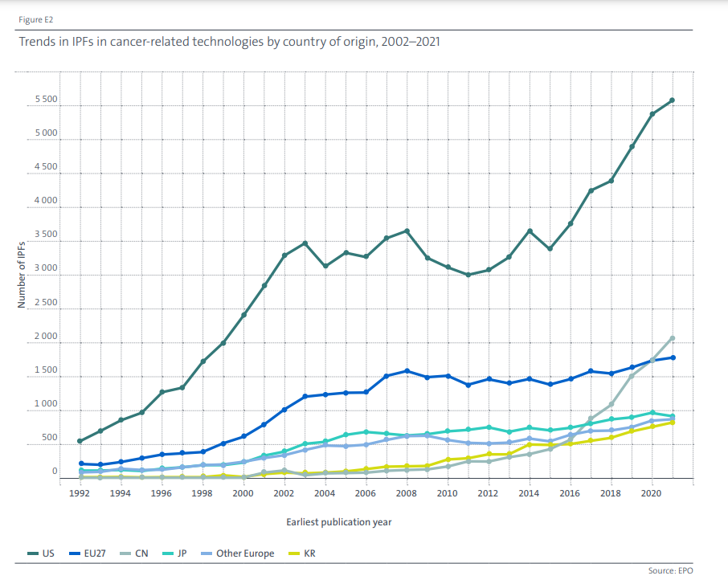Click the 1998 x-axis label

click(x=202, y=493)
